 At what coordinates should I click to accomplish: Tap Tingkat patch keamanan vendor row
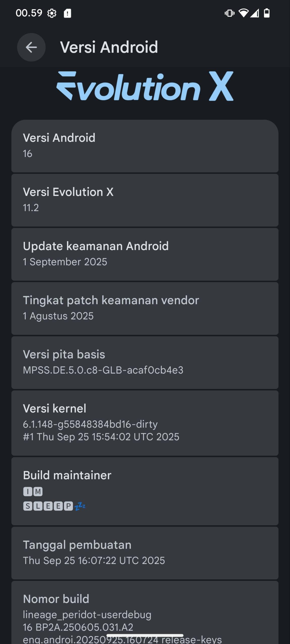145,308
